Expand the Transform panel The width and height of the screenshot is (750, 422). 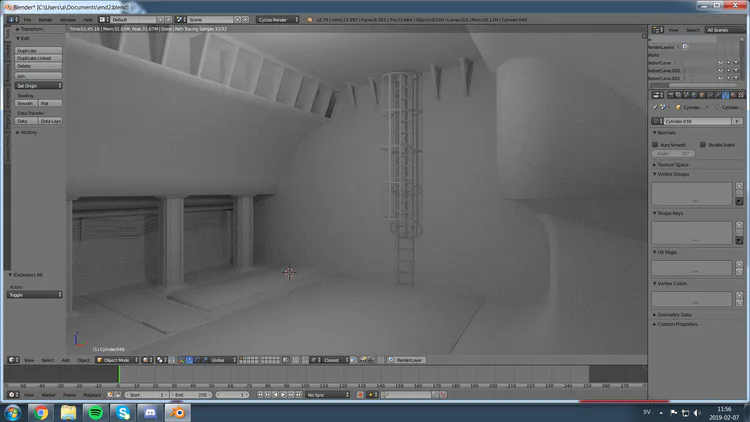(x=30, y=29)
